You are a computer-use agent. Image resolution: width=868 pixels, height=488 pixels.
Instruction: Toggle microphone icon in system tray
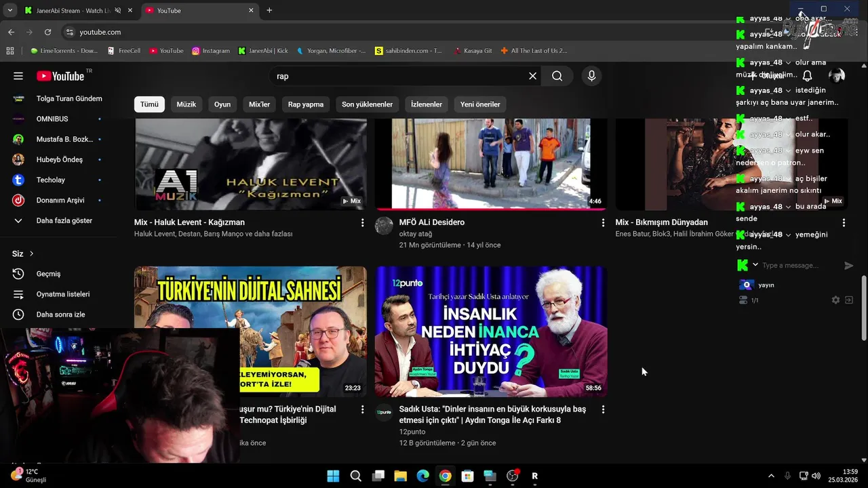click(x=787, y=476)
